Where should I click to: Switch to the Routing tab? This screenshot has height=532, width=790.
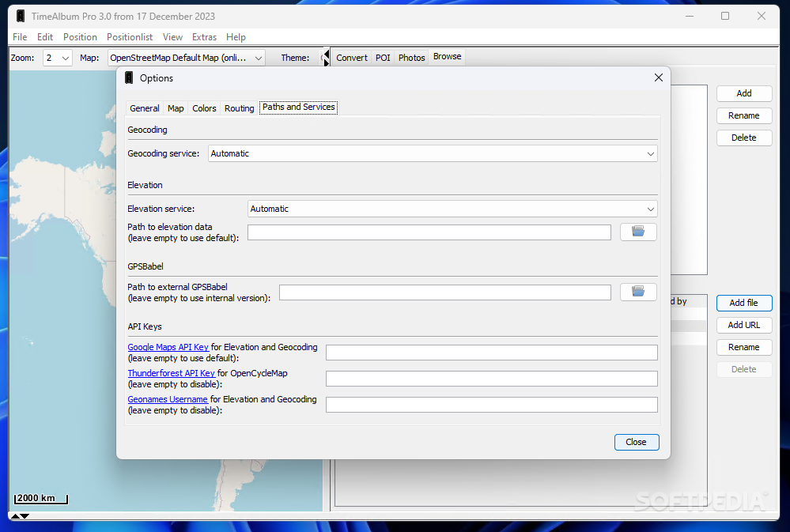pyautogui.click(x=239, y=108)
